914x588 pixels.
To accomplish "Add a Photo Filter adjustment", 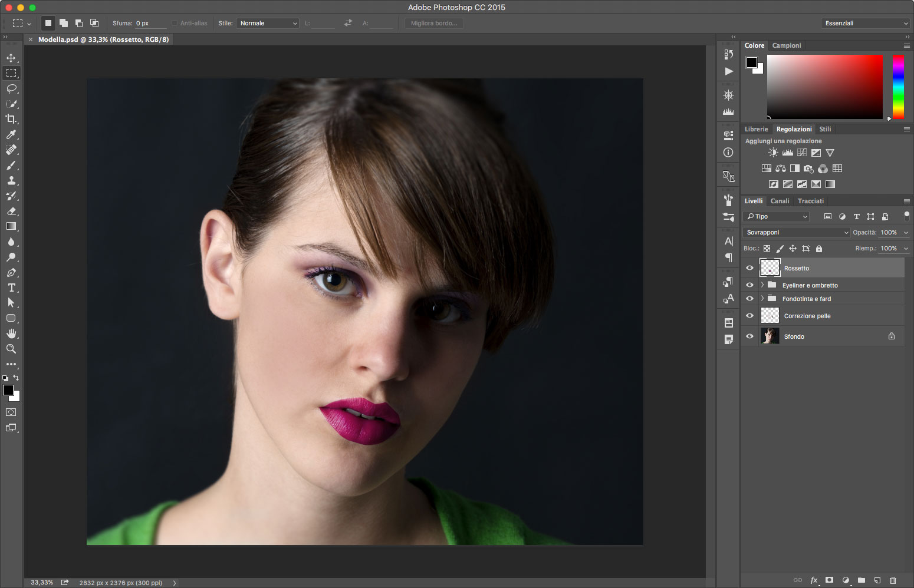I will pos(808,169).
